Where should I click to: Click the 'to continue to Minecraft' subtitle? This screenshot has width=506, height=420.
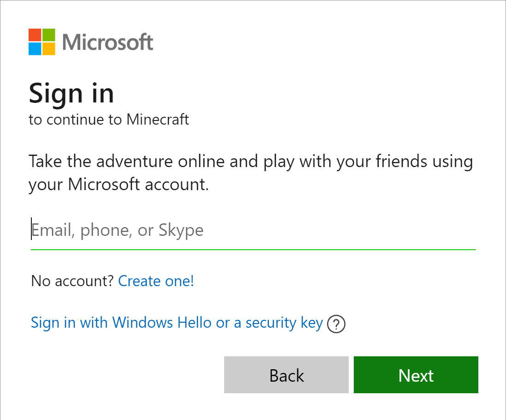109,120
